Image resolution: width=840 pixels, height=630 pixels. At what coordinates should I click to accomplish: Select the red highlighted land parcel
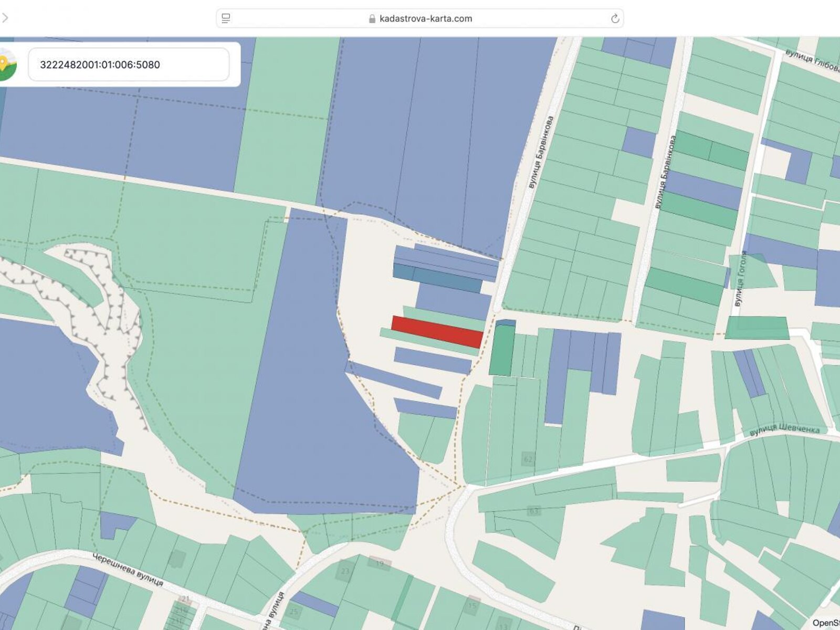pos(437,331)
